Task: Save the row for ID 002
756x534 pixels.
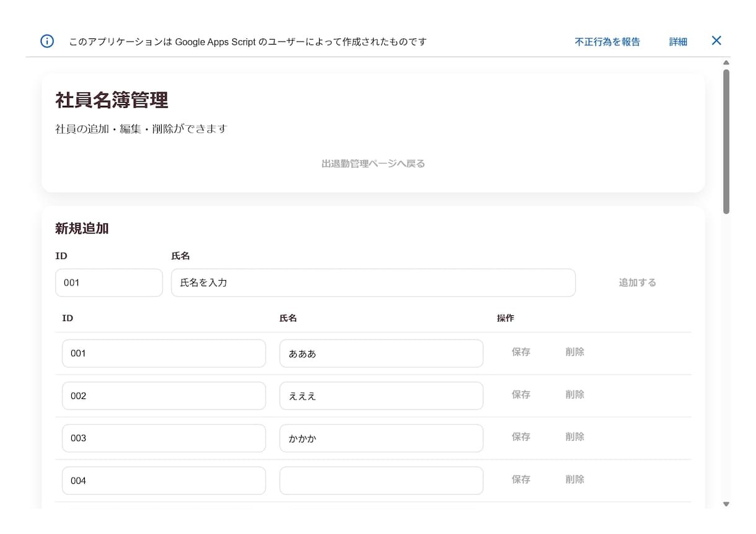Action: 521,395
